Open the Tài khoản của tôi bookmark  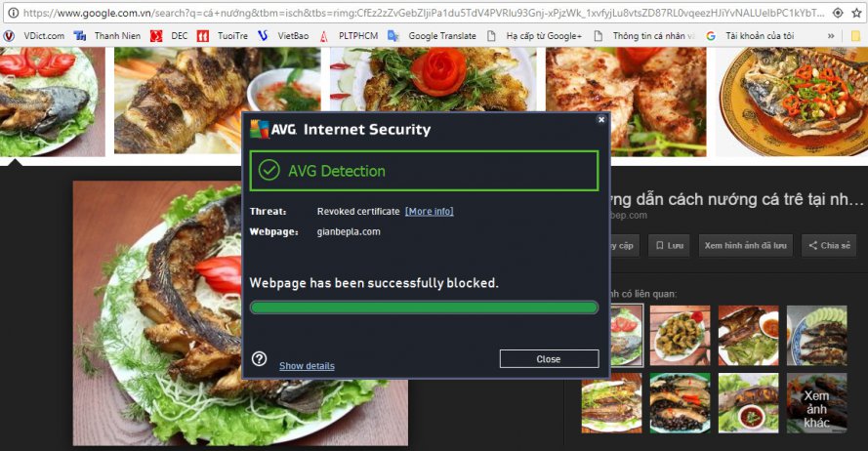pyautogui.click(x=750, y=35)
